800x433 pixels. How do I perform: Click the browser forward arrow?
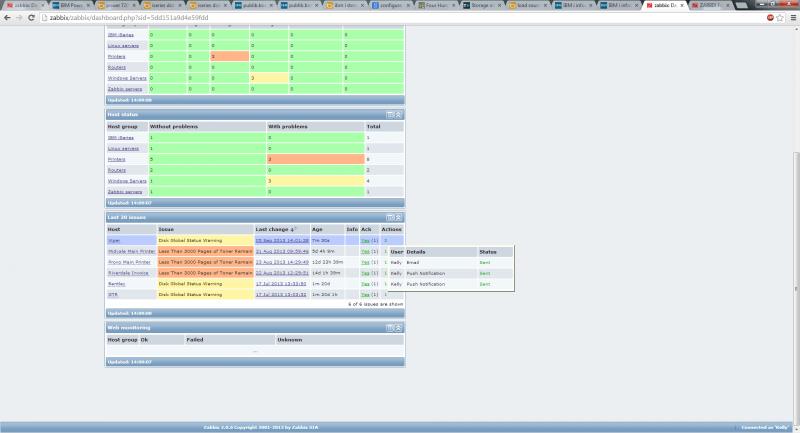pos(19,17)
